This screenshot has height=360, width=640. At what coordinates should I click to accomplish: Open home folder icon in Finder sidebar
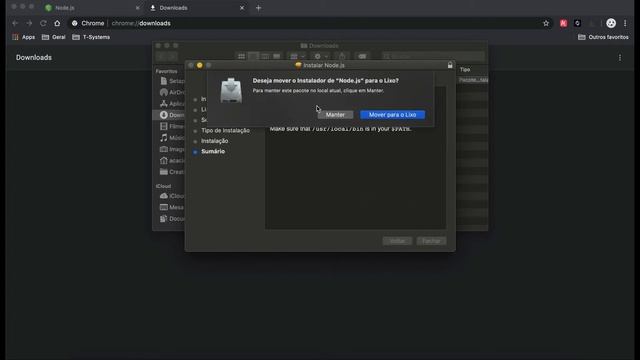point(164,160)
